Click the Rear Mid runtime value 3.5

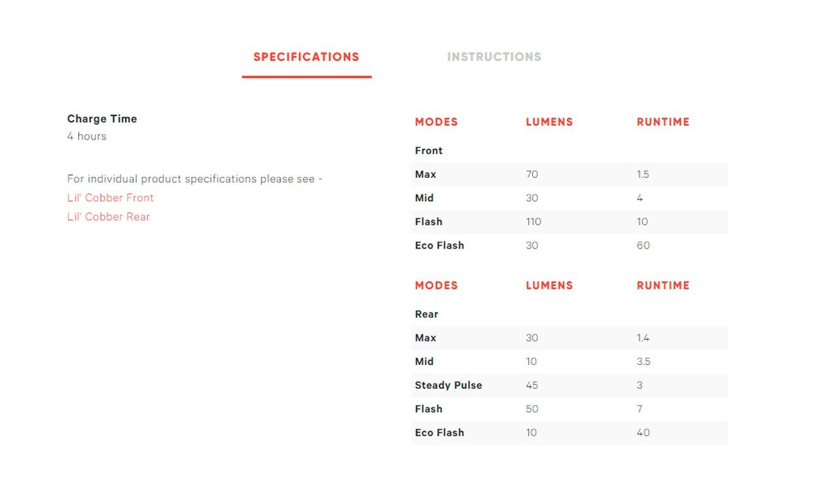[x=643, y=362]
